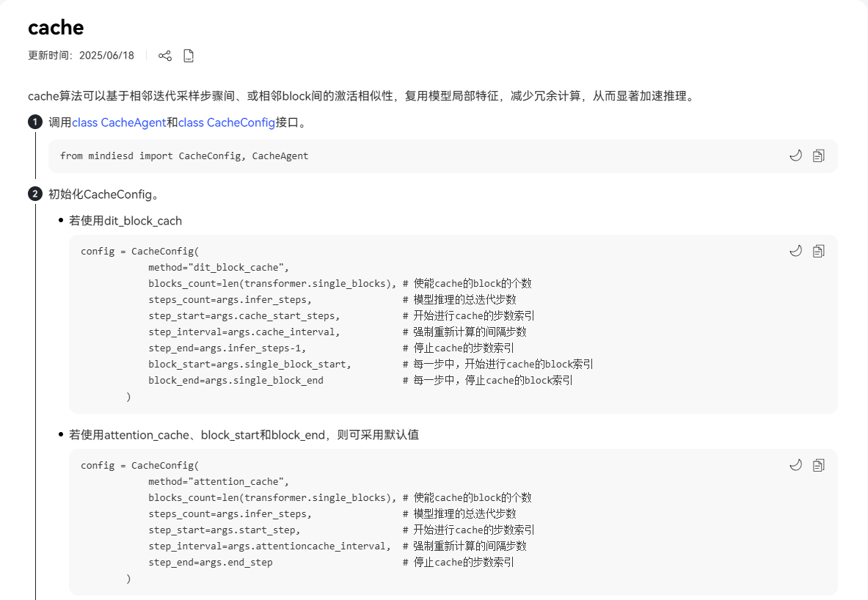Click the line step_end=args.end_step
The image size is (868, 600).
pos(211,562)
